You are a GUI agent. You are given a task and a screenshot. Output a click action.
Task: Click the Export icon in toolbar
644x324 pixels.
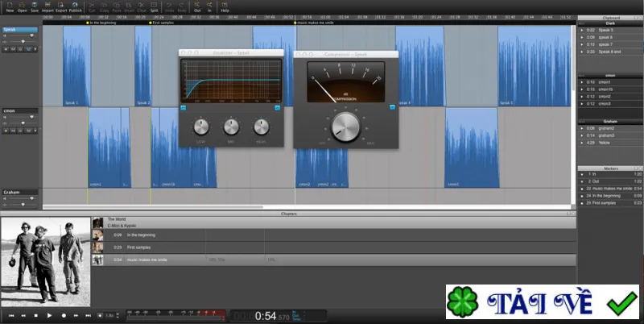tap(61, 6)
